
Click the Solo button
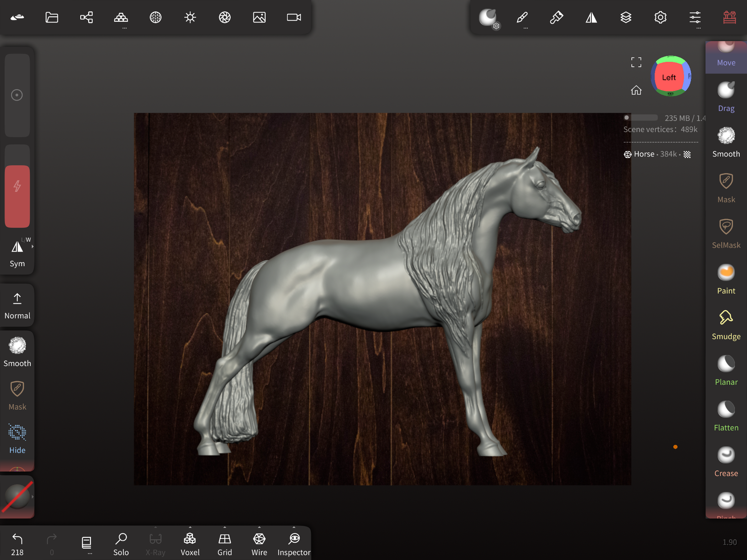121,544
